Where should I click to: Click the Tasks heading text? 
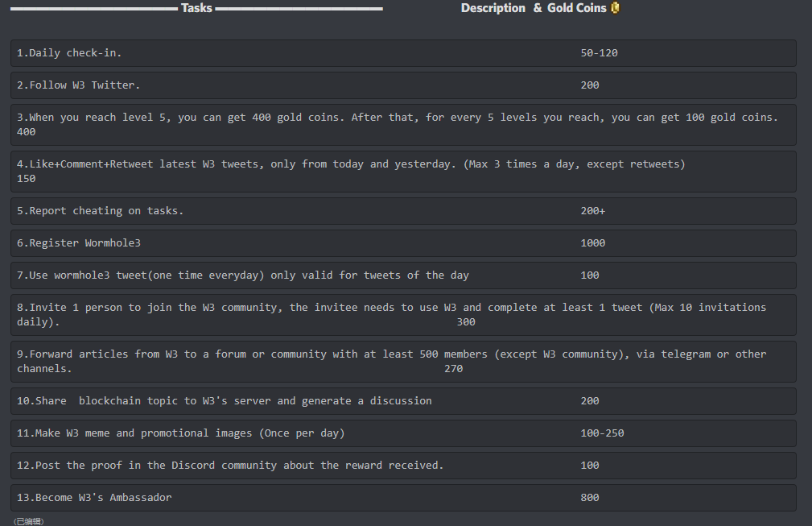[x=196, y=8]
